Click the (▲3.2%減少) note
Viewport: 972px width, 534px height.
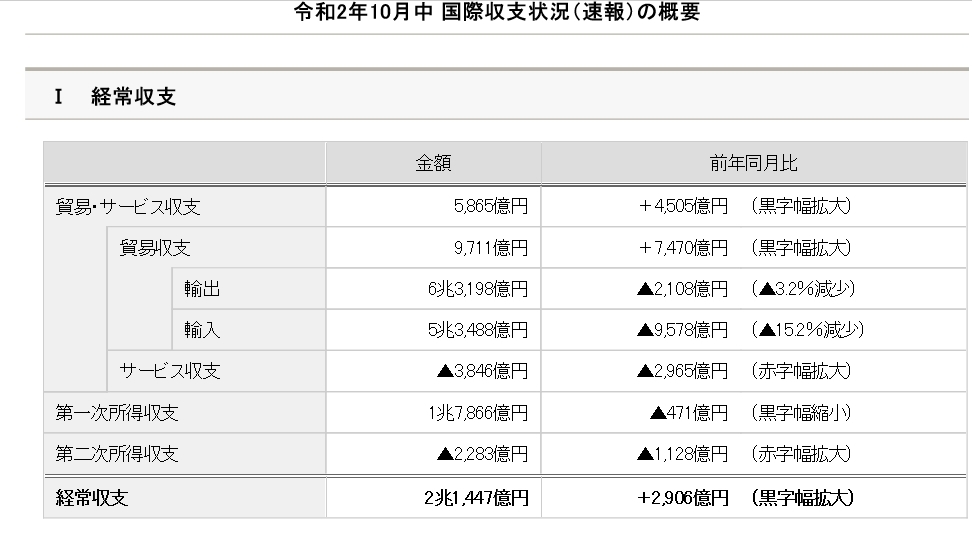(805, 289)
